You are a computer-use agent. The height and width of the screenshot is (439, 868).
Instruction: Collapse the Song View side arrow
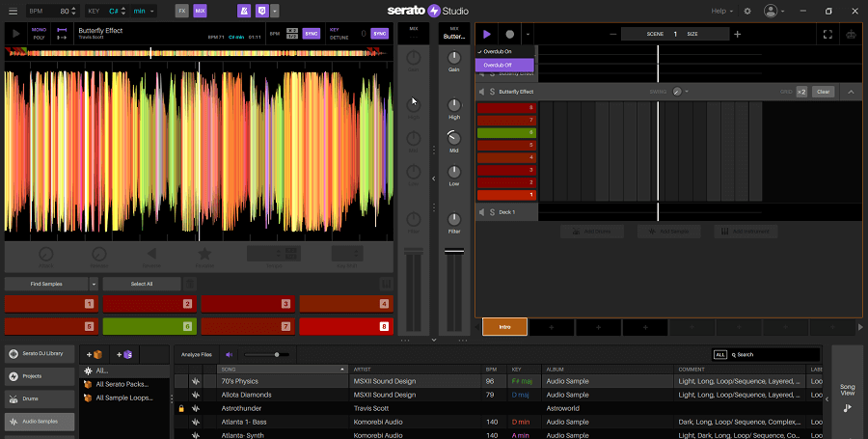(x=827, y=398)
